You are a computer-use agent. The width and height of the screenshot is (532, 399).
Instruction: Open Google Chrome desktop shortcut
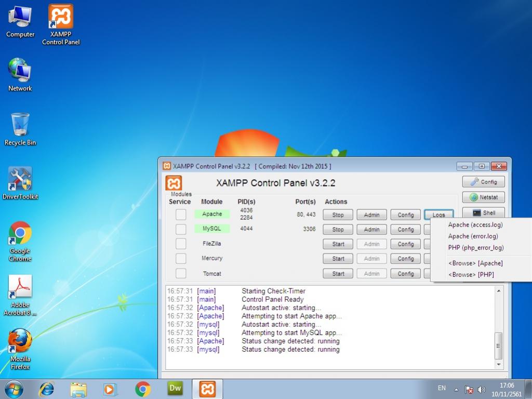point(20,241)
